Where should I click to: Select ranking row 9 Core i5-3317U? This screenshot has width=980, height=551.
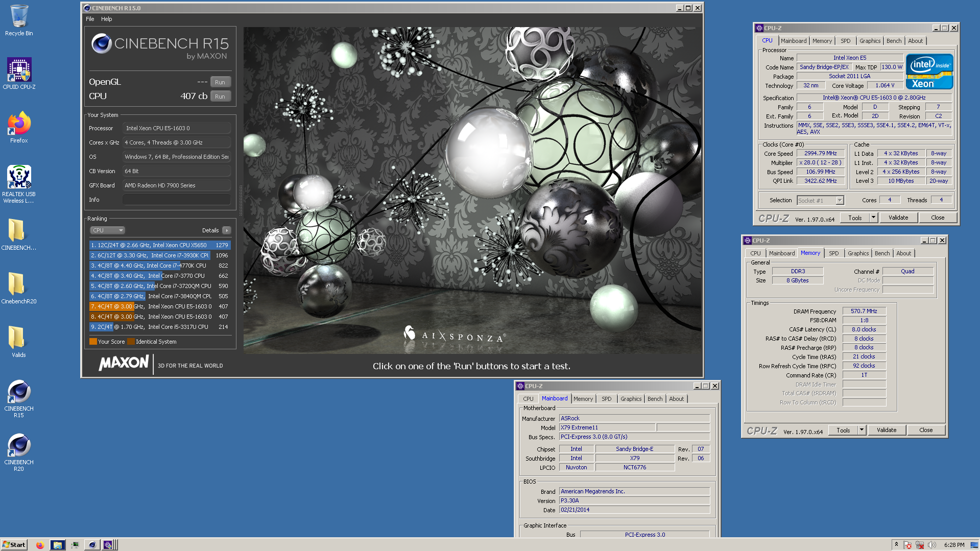pyautogui.click(x=160, y=327)
